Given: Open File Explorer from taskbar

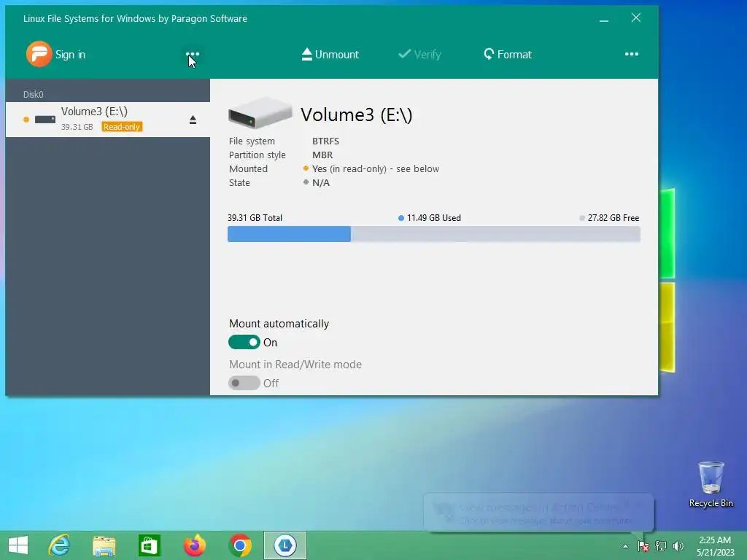Looking at the screenshot, I should pos(104,545).
